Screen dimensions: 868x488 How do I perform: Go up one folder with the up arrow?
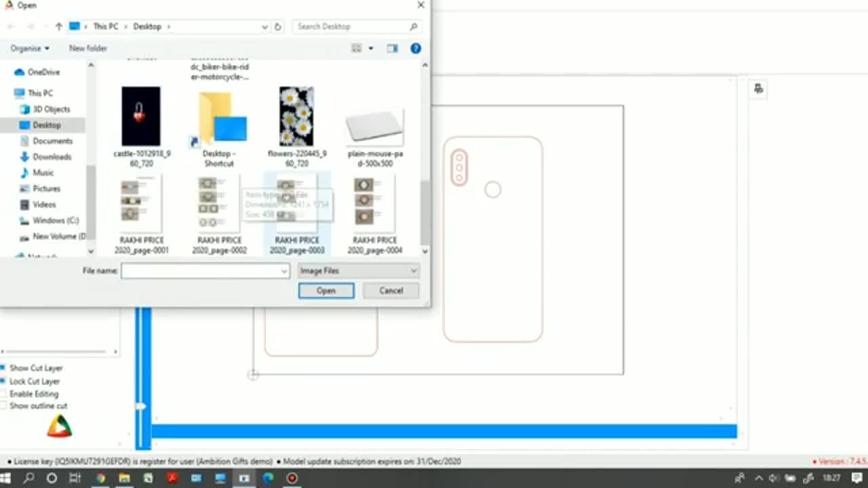click(x=59, y=26)
